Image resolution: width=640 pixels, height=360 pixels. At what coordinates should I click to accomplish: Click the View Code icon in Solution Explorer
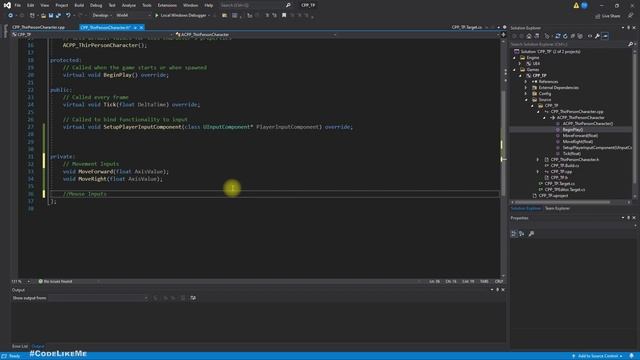(590, 36)
